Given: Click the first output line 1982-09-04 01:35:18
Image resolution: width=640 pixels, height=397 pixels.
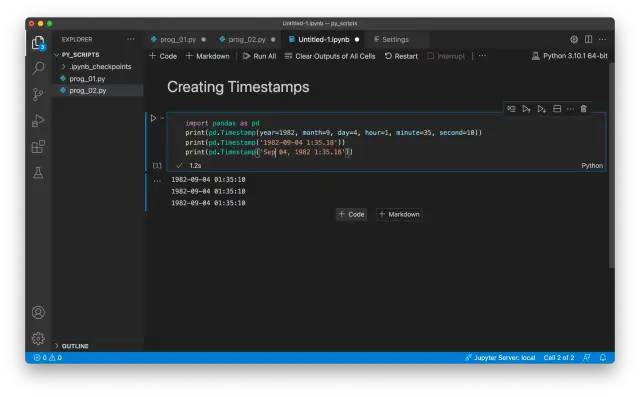Looking at the screenshot, I should click(208, 180).
